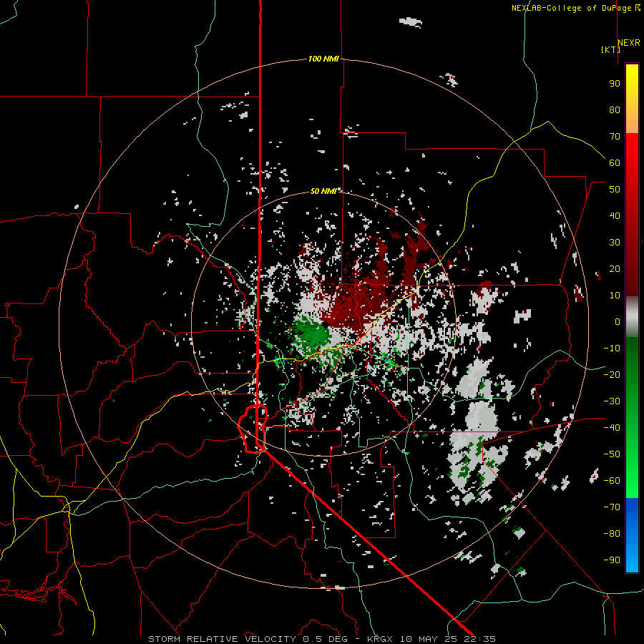
Task: Click the 22:35 timestamp text
Action: click(x=479, y=639)
